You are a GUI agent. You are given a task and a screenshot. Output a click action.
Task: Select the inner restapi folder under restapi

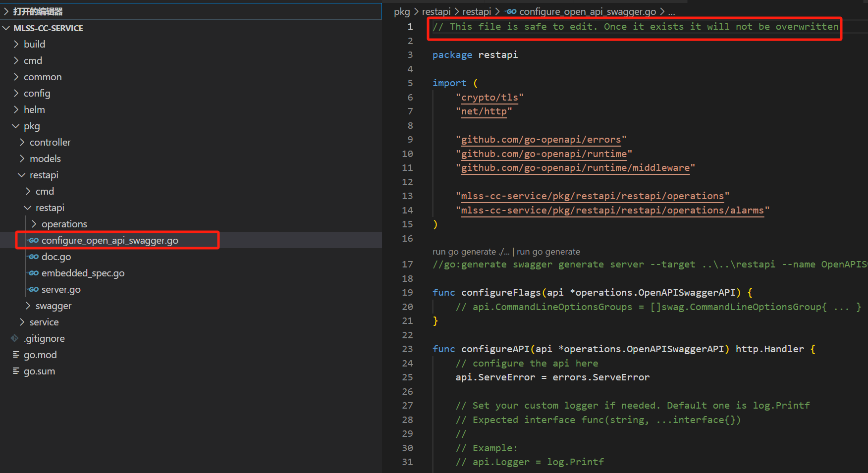tap(191, 208)
